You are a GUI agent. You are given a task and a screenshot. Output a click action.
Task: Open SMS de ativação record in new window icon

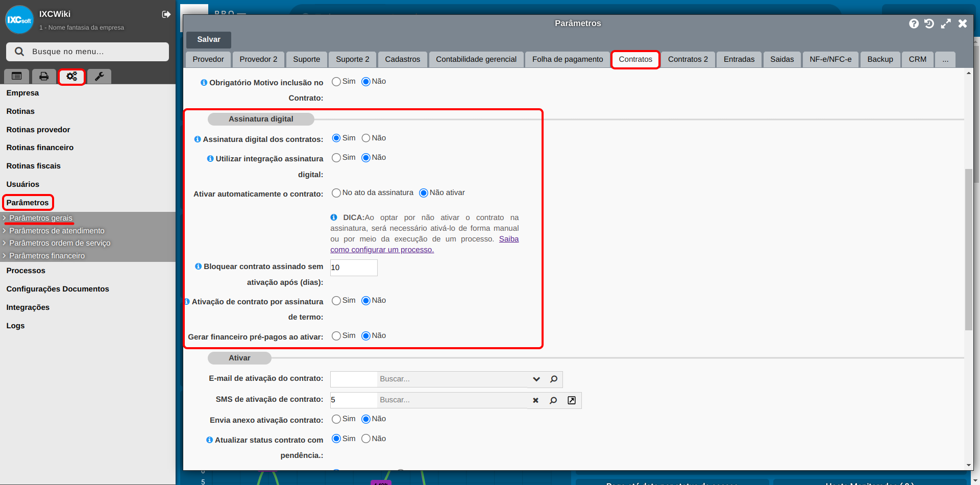point(572,400)
